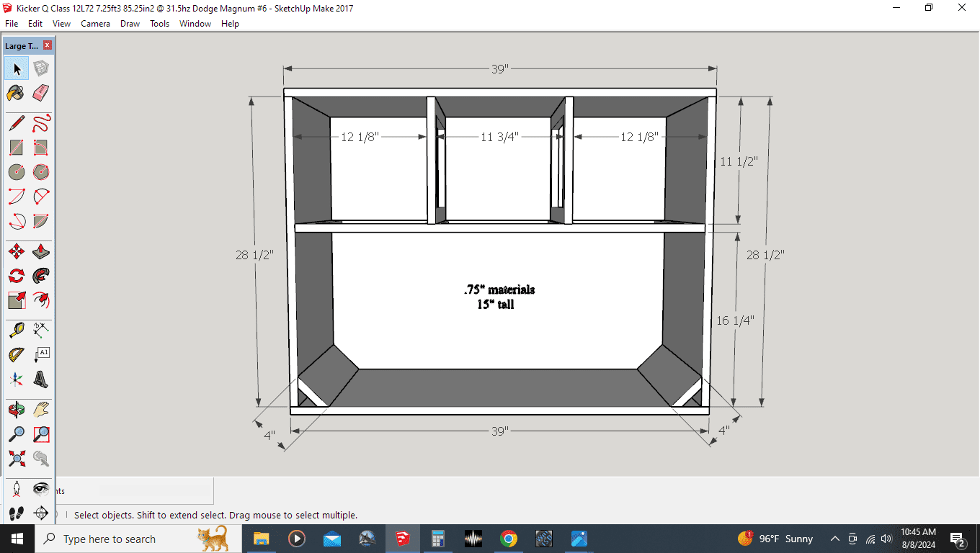Image resolution: width=980 pixels, height=553 pixels.
Task: Select the pink Eraser tool
Action: [x=41, y=93]
